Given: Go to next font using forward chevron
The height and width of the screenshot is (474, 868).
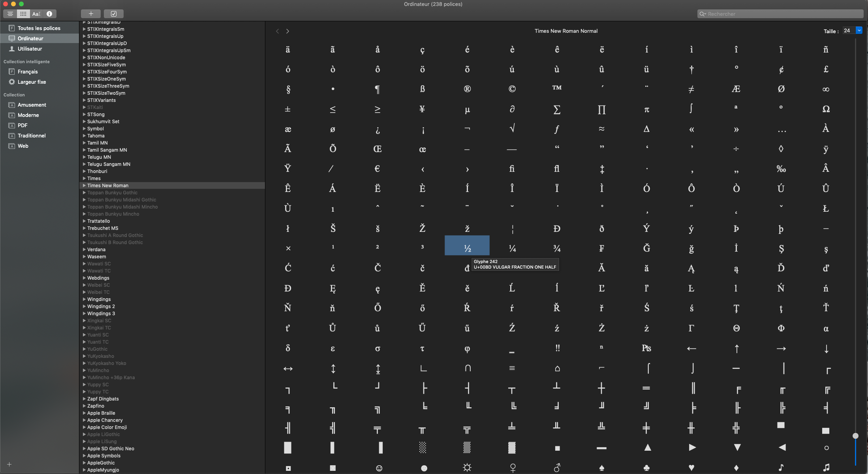Looking at the screenshot, I should point(287,31).
